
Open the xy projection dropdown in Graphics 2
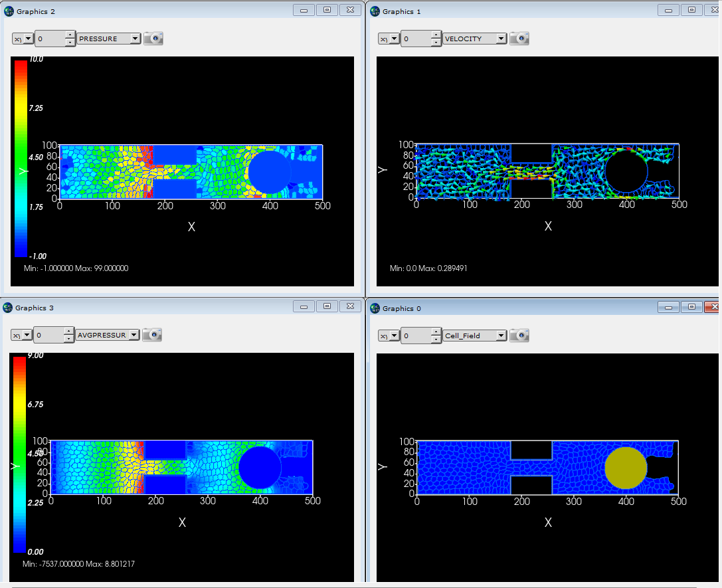tap(24, 39)
